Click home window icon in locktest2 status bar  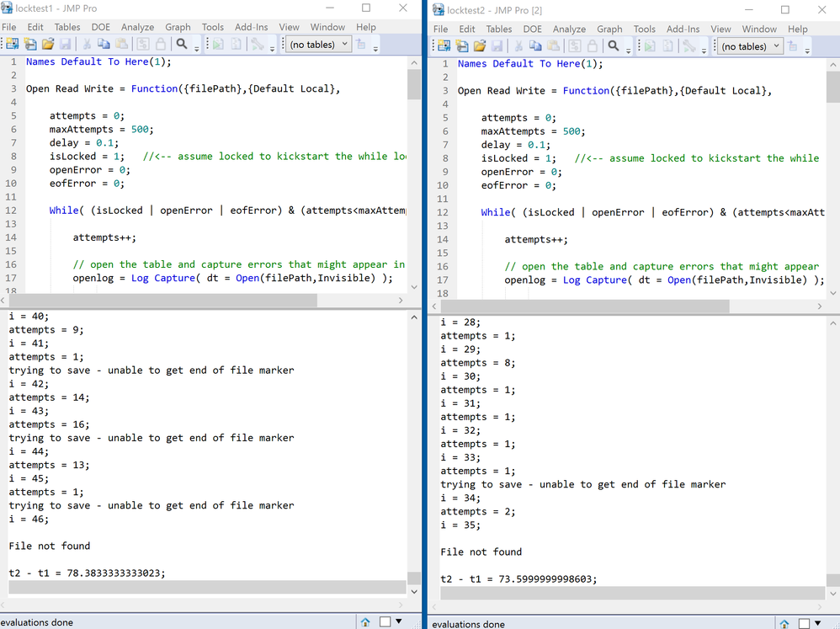point(784,624)
